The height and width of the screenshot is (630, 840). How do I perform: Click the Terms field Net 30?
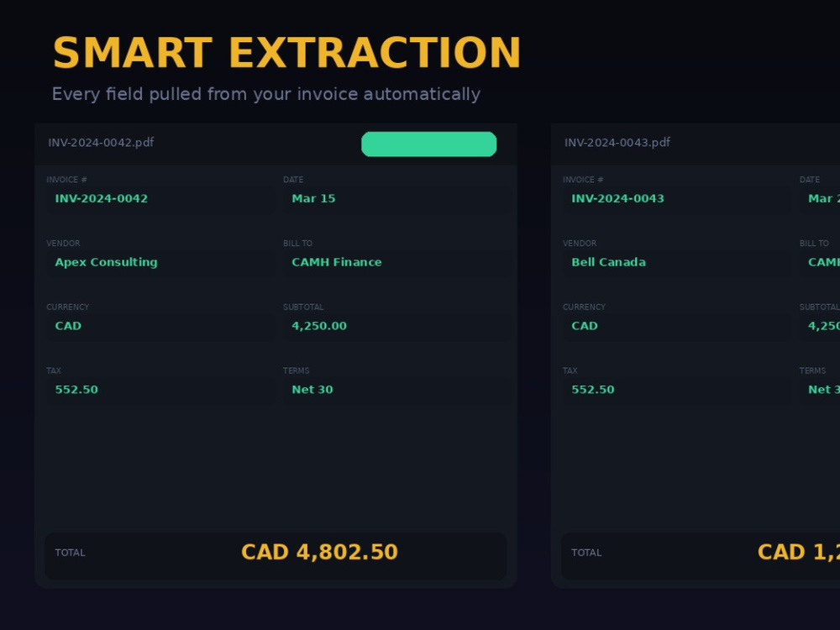[x=397, y=390]
